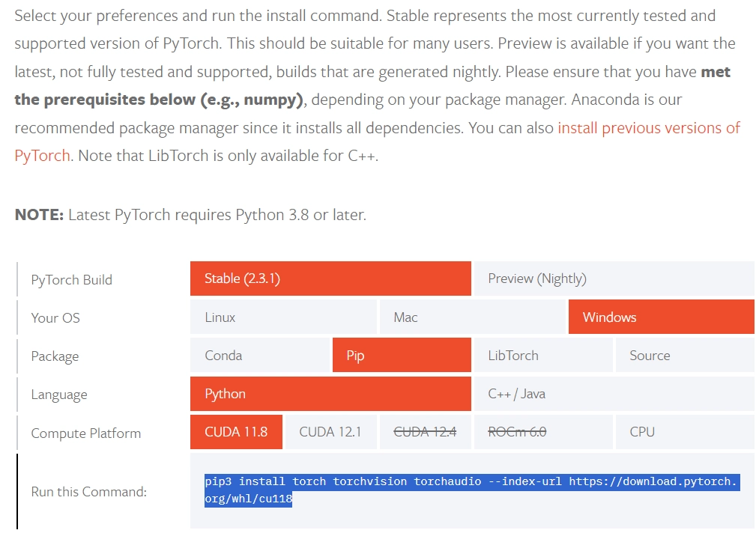
Task: Open the install previous versions of PyTorch link
Action: click(x=647, y=127)
